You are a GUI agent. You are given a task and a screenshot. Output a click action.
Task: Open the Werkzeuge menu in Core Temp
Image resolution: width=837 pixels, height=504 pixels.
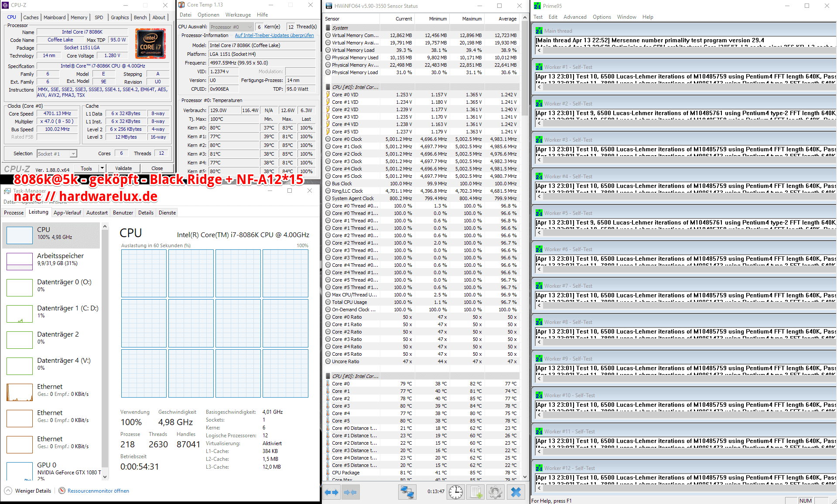click(238, 15)
